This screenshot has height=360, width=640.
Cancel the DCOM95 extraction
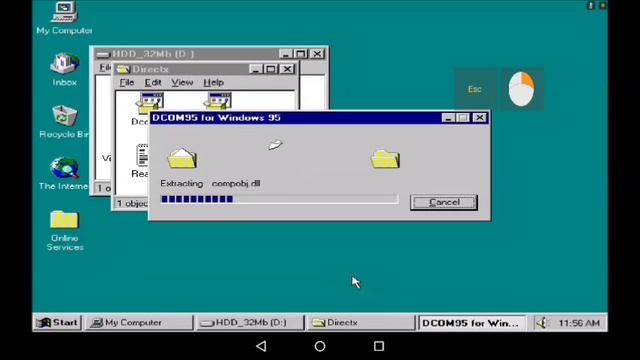click(x=444, y=202)
